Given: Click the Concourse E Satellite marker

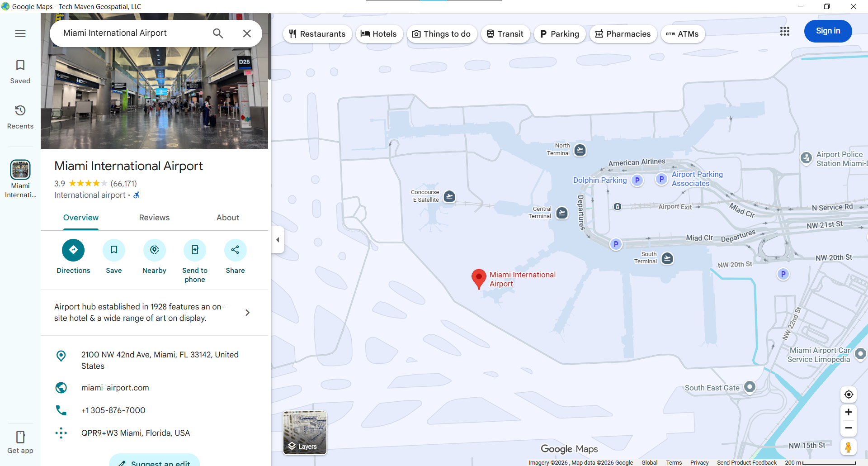Looking at the screenshot, I should pos(449,196).
